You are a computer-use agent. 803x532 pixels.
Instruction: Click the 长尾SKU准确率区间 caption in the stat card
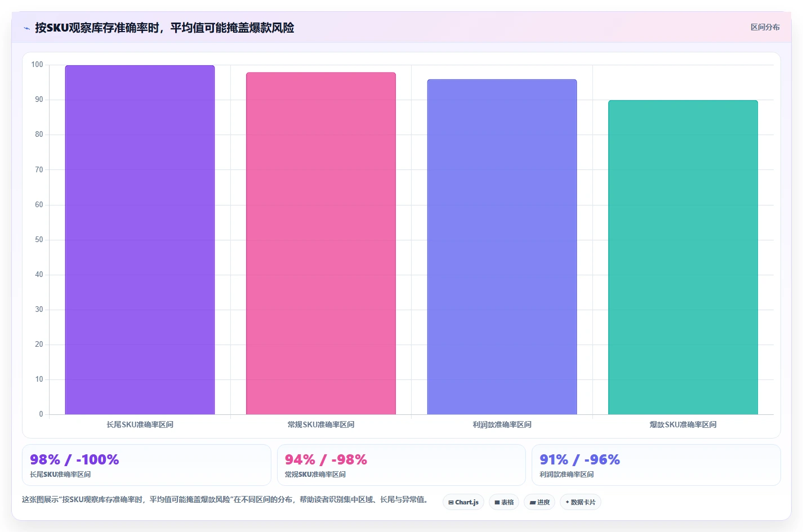point(60,475)
